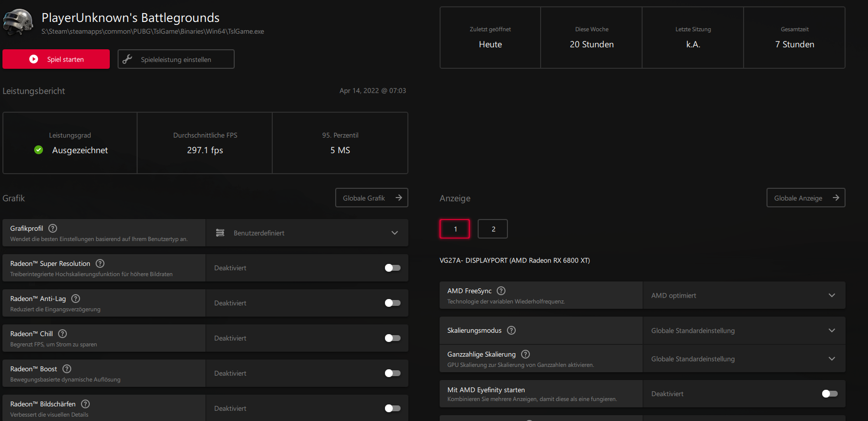
Task: Enable Radeon Anti-Lag toggle
Action: tap(392, 303)
